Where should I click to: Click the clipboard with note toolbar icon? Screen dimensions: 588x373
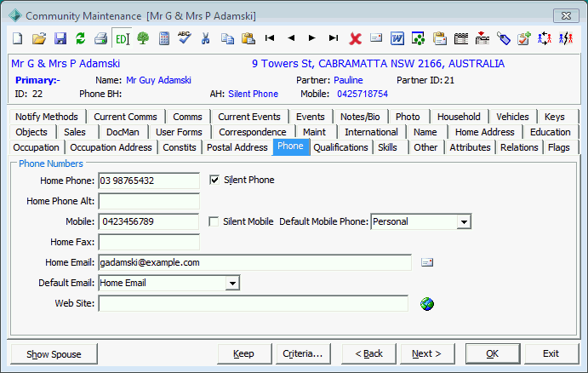pos(439,38)
